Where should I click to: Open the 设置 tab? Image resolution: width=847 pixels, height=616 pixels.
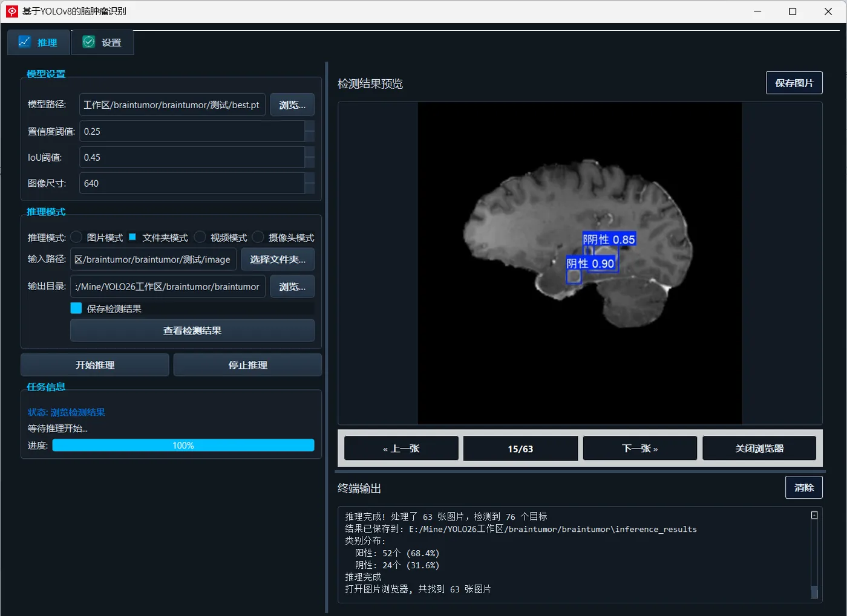(102, 42)
